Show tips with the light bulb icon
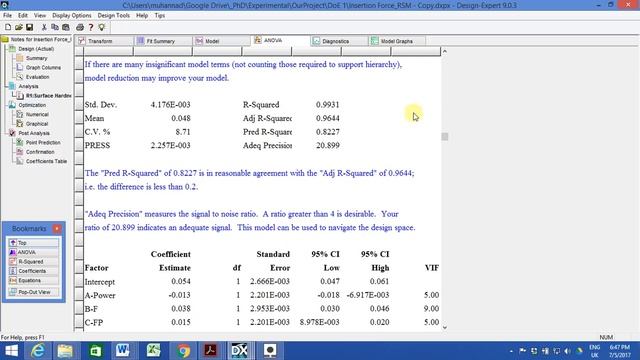Viewport: 640px width, 360px height. pyautogui.click(x=102, y=27)
